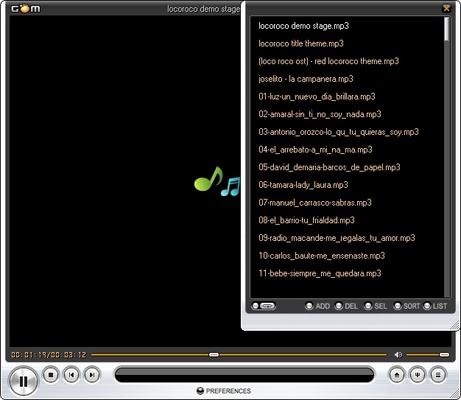Viewport: 461px width, 400px height.
Task: Select '10-carlos_baute-me_ensenaste.mp3' in the playlist
Action: tap(322, 256)
